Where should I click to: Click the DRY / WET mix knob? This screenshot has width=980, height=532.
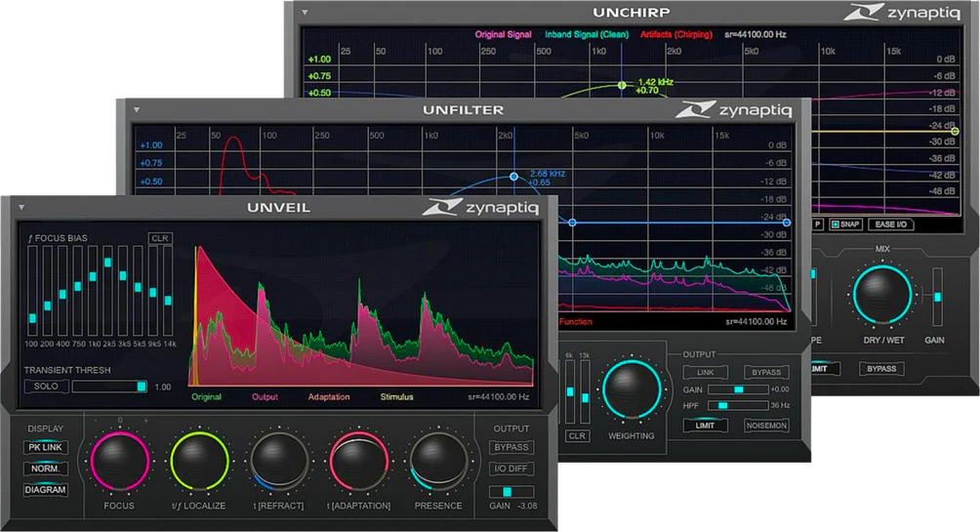882,295
